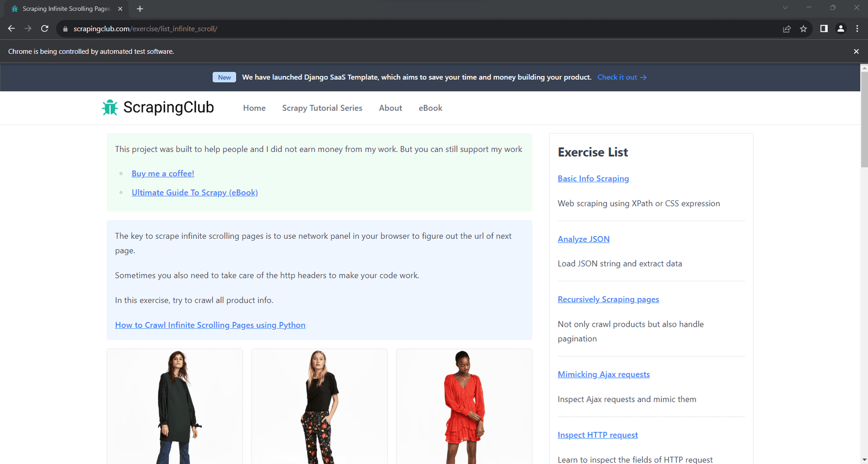Click text starting 'The key to scrape infinite scrolling'
Viewport: 868px width, 464px height.
[x=313, y=243]
